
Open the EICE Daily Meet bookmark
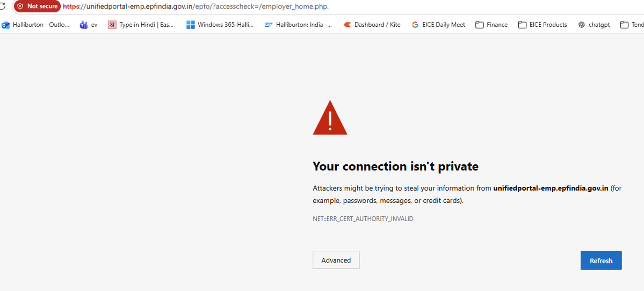(438, 25)
